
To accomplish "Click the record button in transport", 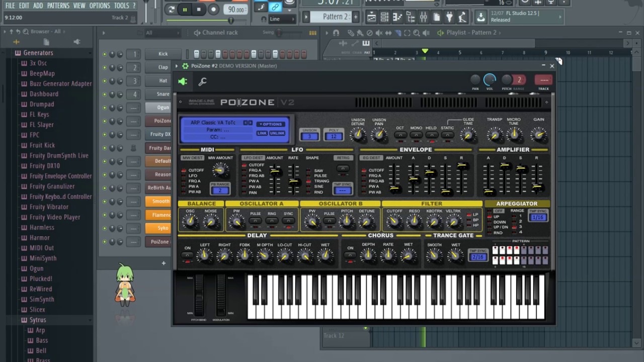I will click(213, 9).
